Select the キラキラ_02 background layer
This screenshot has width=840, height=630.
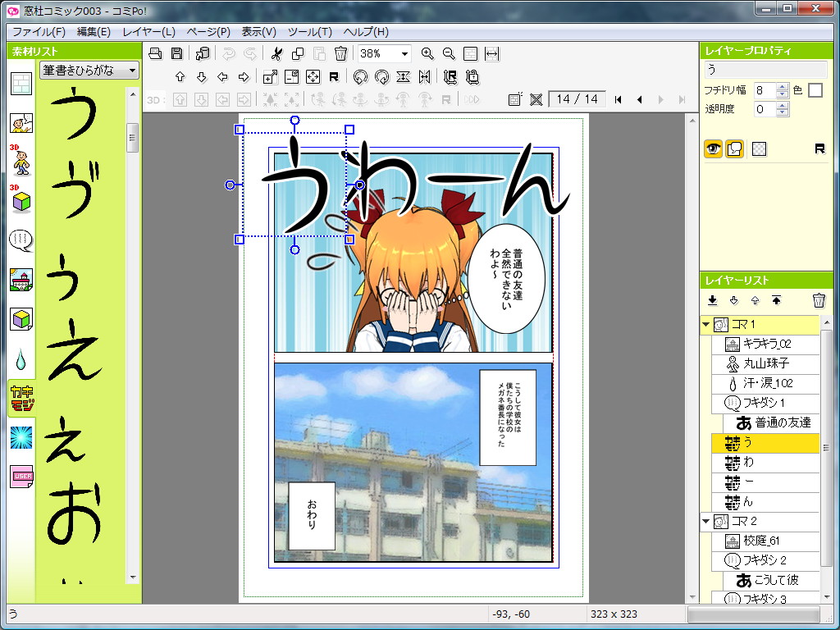tap(765, 344)
